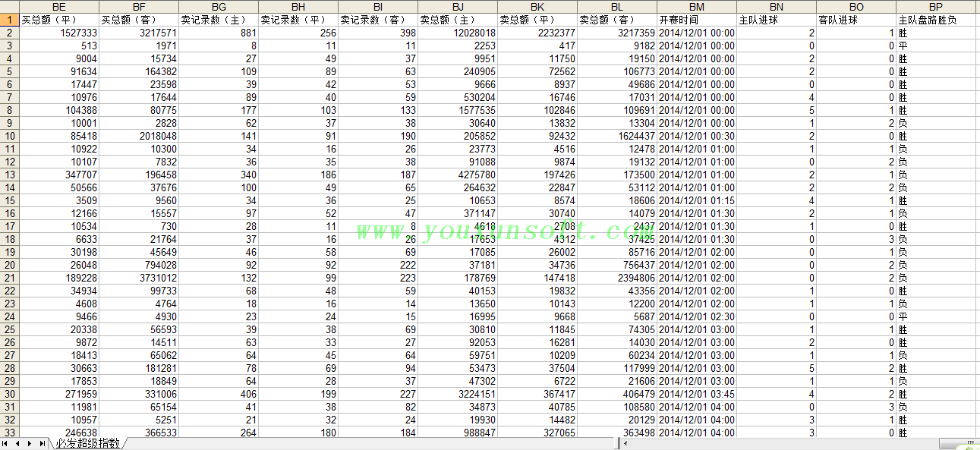Select row 33 header
The height and width of the screenshot is (450, 980).
coord(10,433)
